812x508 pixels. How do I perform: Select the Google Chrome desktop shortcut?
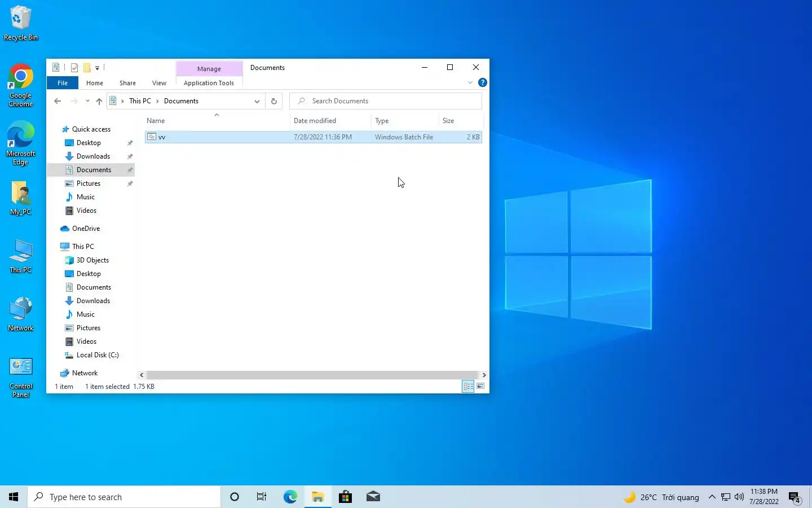[21, 85]
